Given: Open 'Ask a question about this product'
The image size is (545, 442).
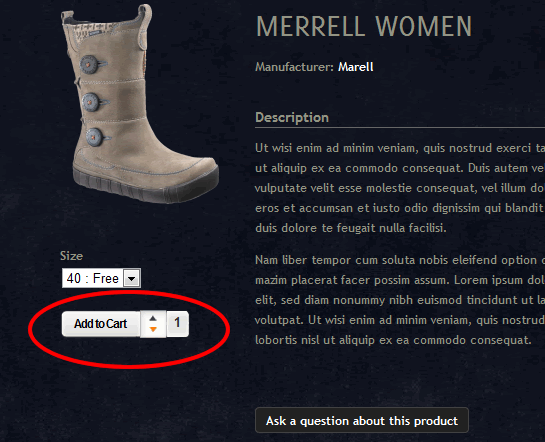Looking at the screenshot, I should (x=362, y=420).
